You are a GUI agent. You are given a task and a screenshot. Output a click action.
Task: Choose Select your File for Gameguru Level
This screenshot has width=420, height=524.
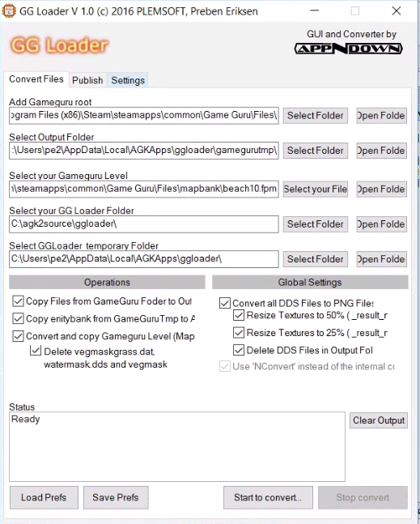[316, 190]
